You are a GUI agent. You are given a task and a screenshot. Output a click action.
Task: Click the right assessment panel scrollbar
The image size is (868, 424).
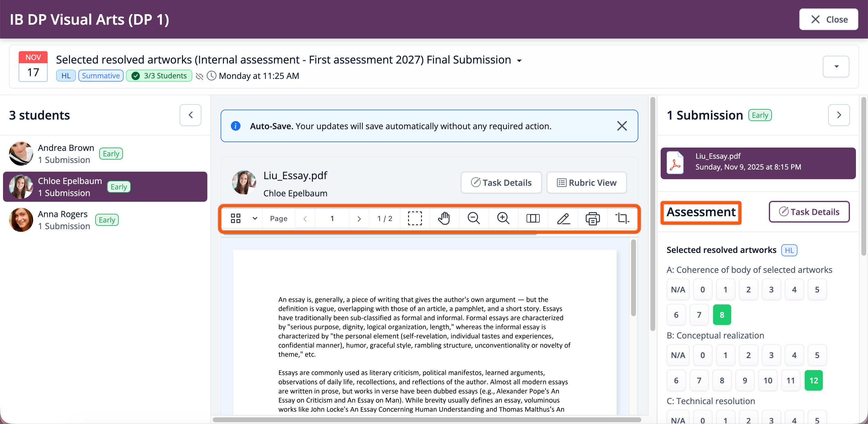(x=863, y=176)
